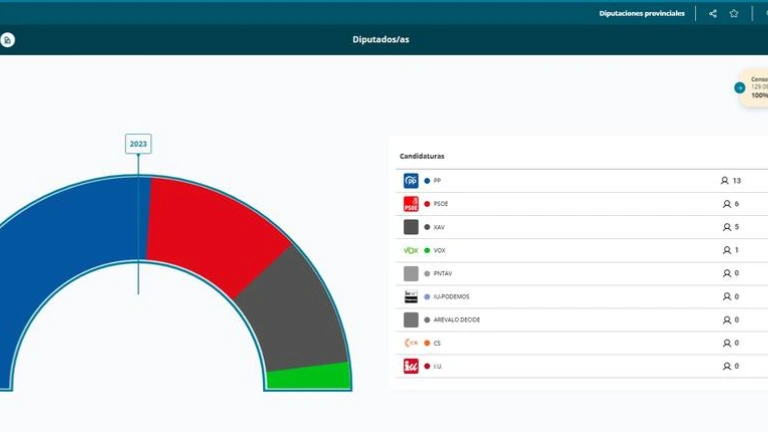Select the Diputados/as tab heading

pos(381,40)
